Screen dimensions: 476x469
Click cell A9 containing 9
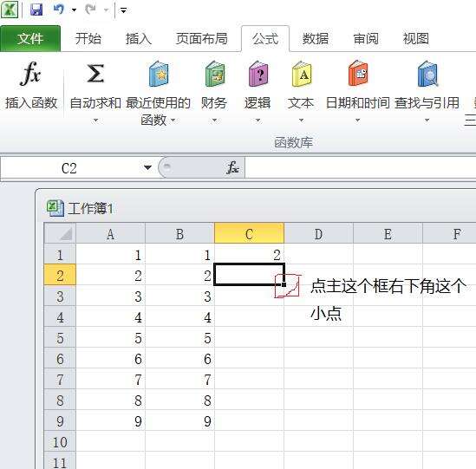(x=110, y=421)
